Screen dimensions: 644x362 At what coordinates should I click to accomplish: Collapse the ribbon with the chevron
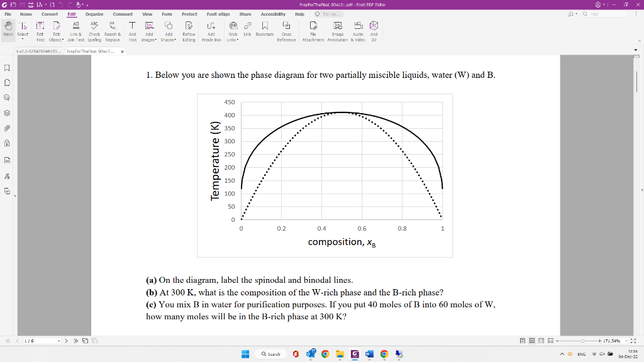coord(639,41)
